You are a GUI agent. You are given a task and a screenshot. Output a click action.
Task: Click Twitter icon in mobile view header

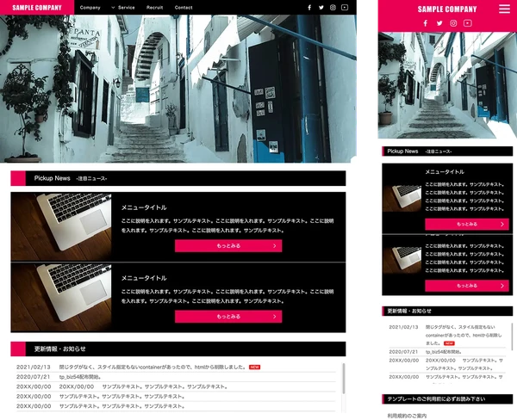point(439,23)
